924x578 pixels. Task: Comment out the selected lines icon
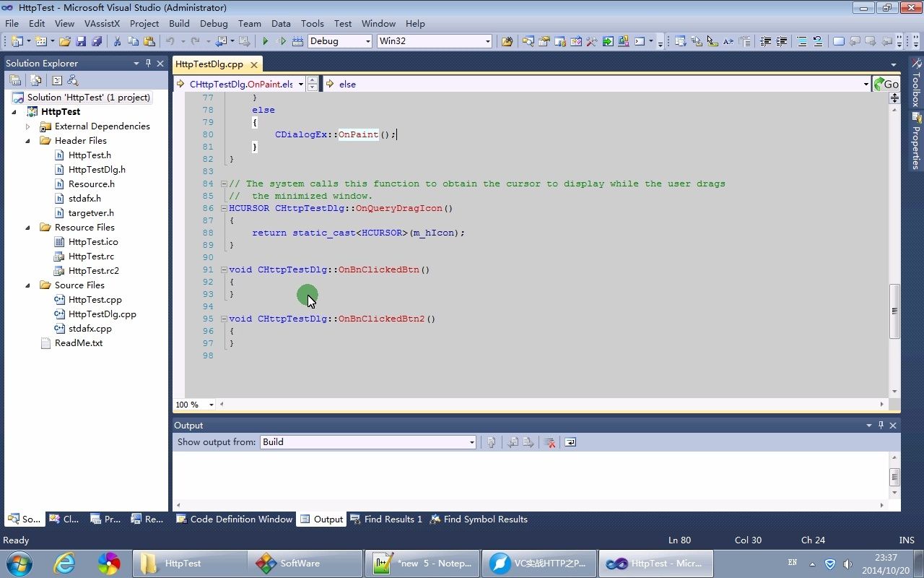tap(802, 41)
